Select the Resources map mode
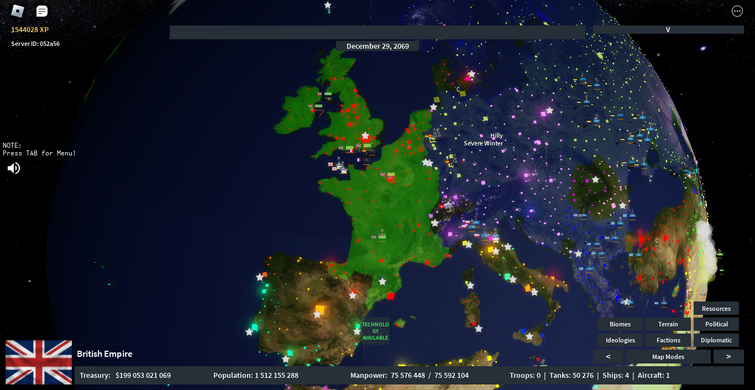 pyautogui.click(x=716, y=309)
